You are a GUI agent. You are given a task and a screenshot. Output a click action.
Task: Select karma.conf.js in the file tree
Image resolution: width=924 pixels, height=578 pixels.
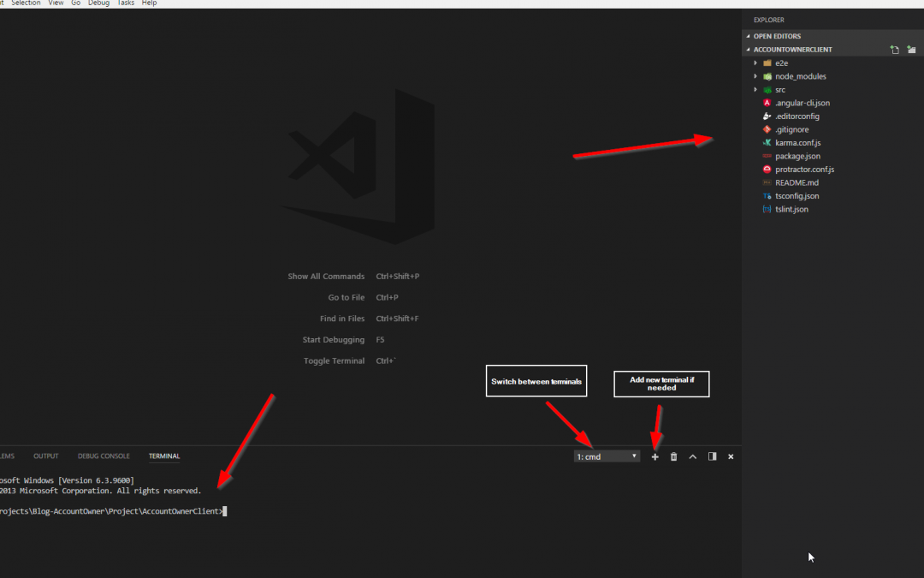pos(797,143)
